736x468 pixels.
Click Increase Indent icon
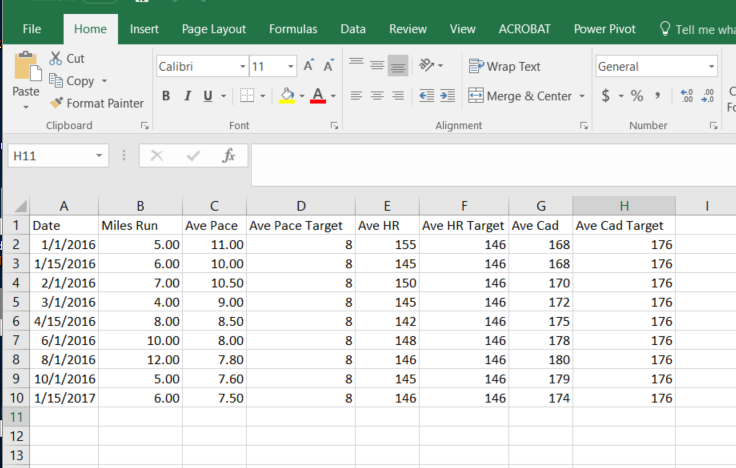point(447,96)
